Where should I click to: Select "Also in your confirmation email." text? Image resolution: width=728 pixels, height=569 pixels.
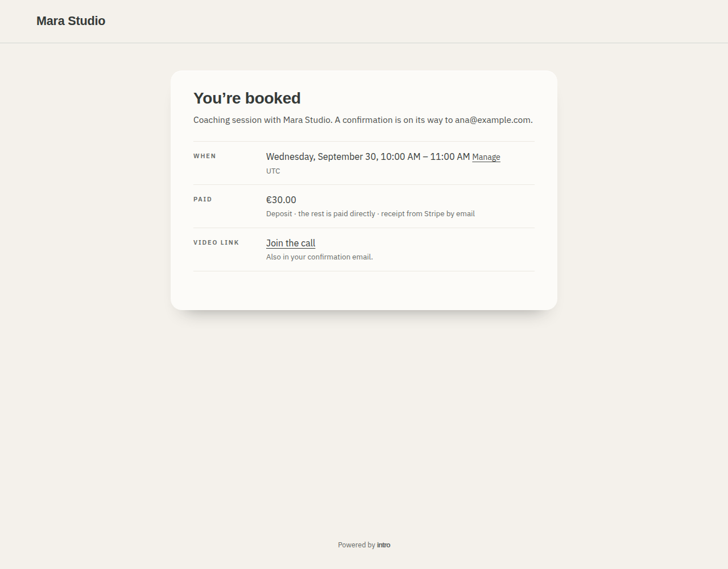point(320,257)
